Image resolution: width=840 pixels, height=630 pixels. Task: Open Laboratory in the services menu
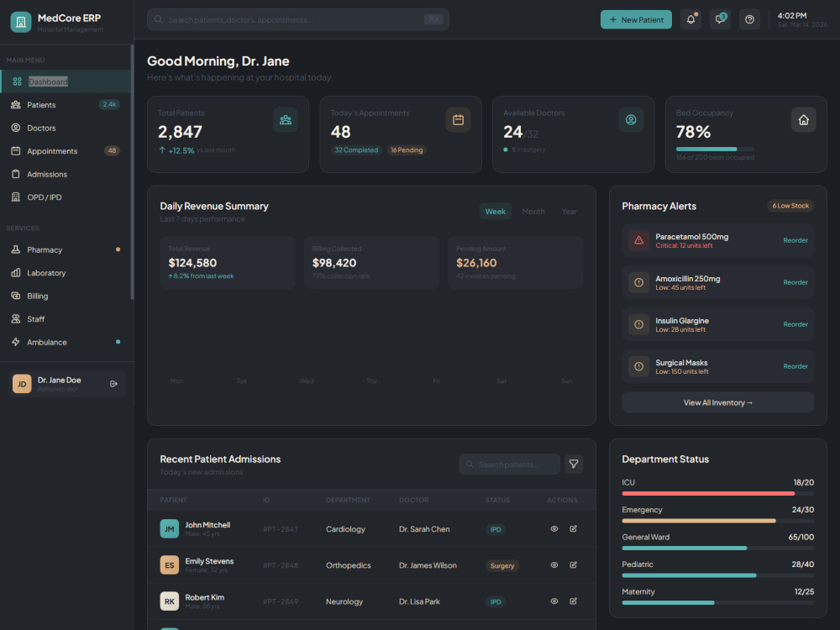point(66,273)
